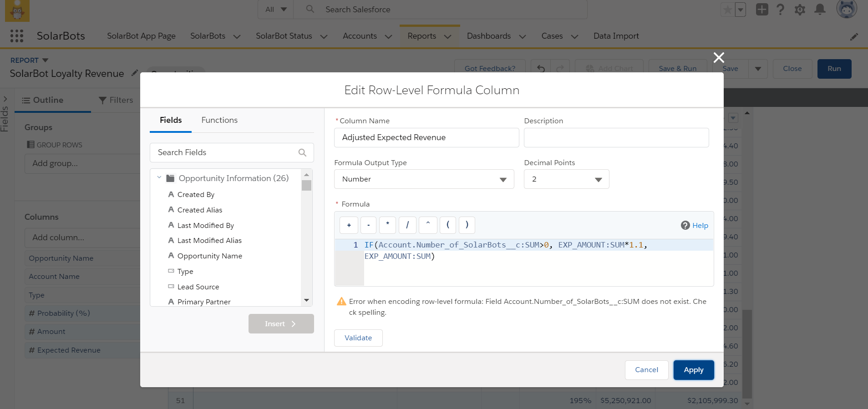Open the Setup gear icon
Screen dimensions: 868x409
tap(800, 10)
